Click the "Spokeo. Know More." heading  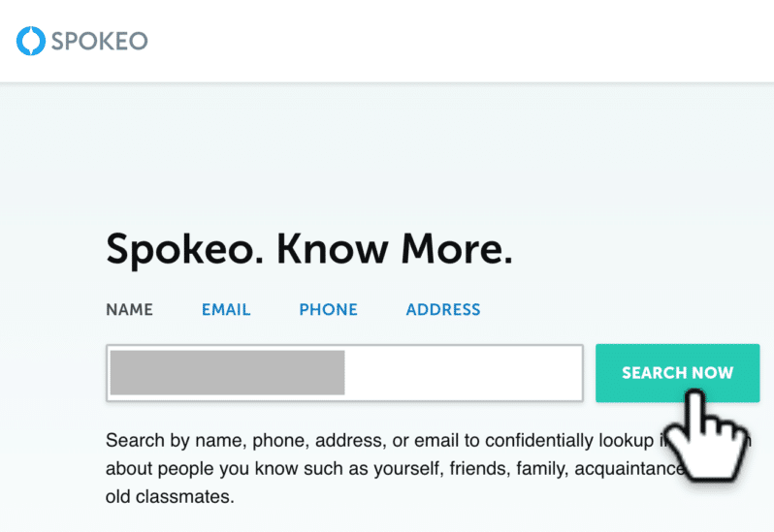(308, 250)
